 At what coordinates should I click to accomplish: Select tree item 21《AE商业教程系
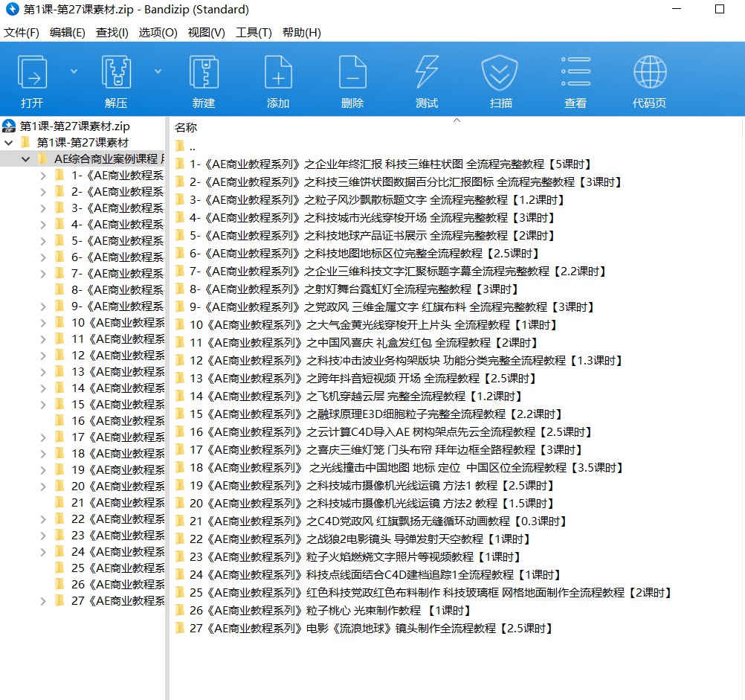pyautogui.click(x=117, y=503)
